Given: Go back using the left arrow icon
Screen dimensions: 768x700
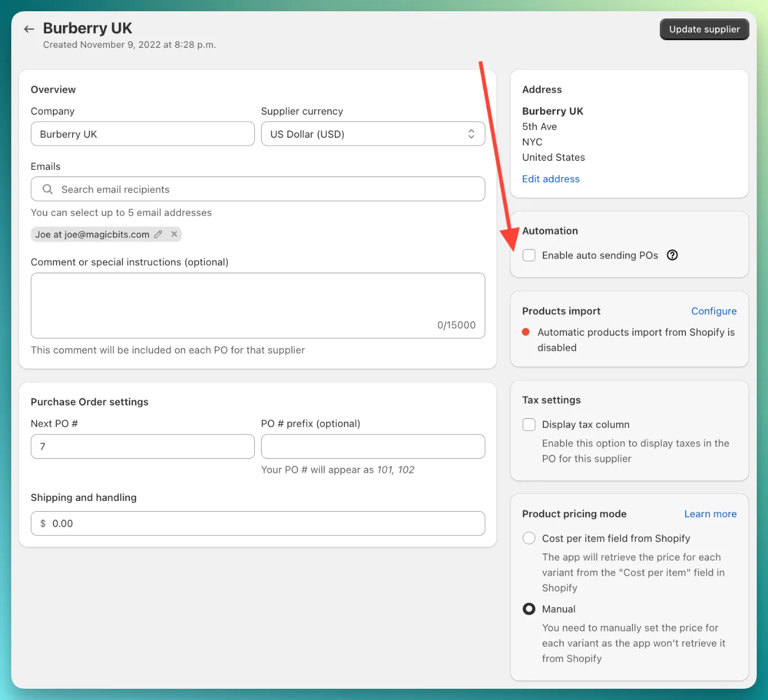Looking at the screenshot, I should point(29,29).
